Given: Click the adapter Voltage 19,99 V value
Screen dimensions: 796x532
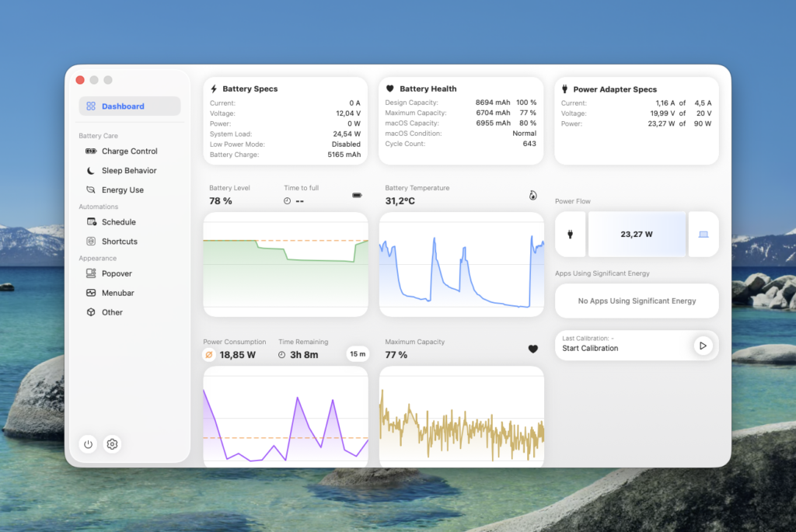Looking at the screenshot, I should click(x=662, y=113).
